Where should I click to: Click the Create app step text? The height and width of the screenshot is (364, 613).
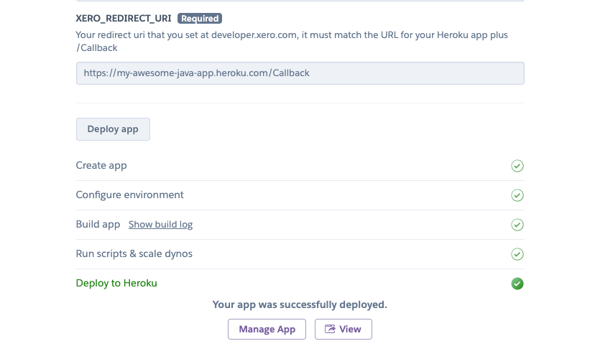101,166
